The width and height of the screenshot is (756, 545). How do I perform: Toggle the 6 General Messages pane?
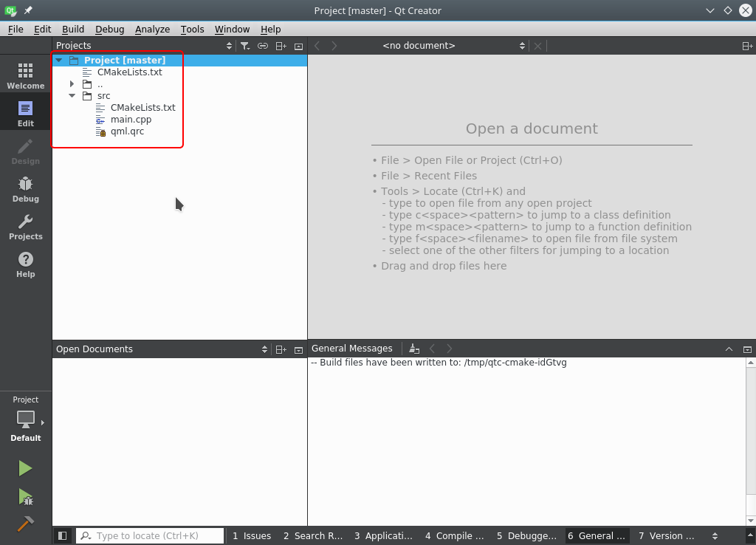pyautogui.click(x=597, y=536)
